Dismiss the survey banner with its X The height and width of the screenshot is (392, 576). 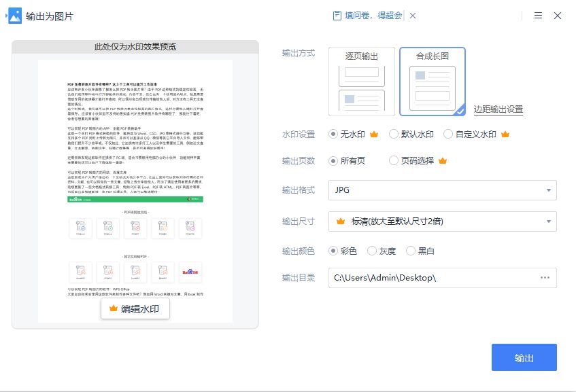coord(412,15)
